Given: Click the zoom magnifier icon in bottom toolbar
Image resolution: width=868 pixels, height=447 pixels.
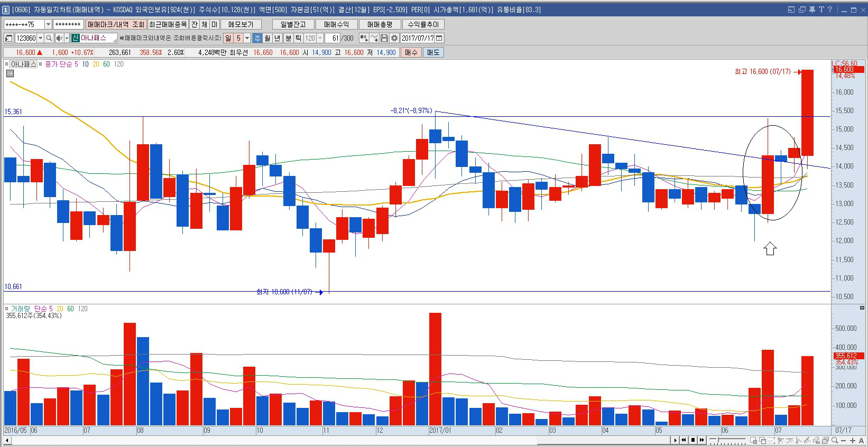Looking at the screenshot, I should click(835, 440).
